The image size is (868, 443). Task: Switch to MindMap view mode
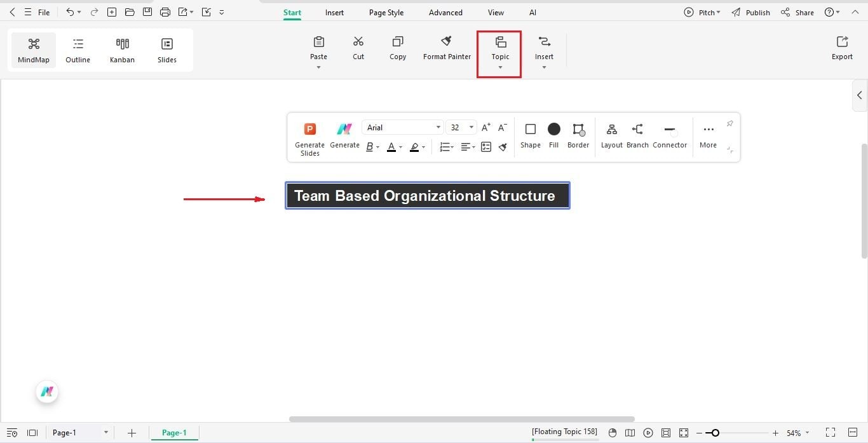(34, 50)
